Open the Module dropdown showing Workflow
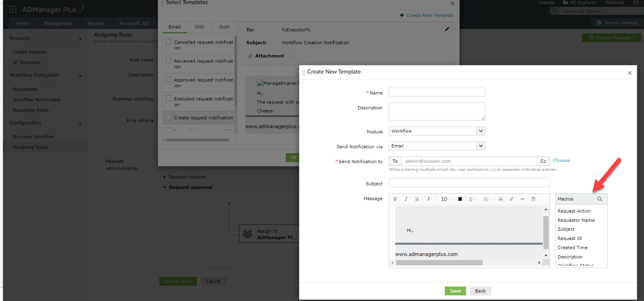 [437, 131]
